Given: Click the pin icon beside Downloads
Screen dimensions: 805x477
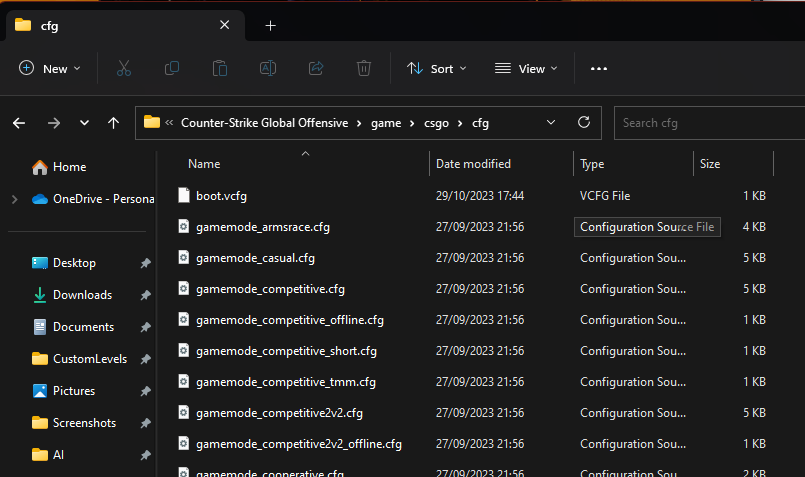Looking at the screenshot, I should coord(145,295).
